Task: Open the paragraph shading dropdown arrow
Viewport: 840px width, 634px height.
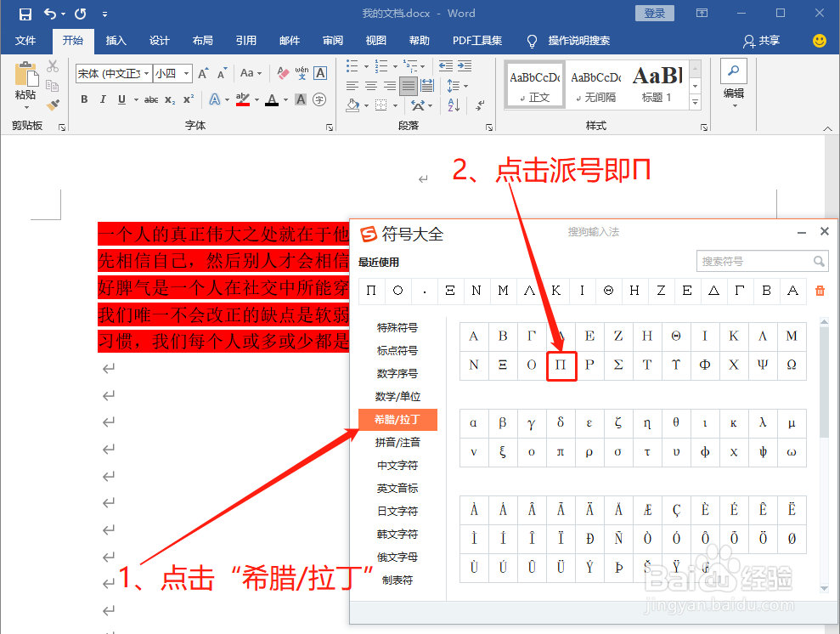Action: click(x=366, y=105)
